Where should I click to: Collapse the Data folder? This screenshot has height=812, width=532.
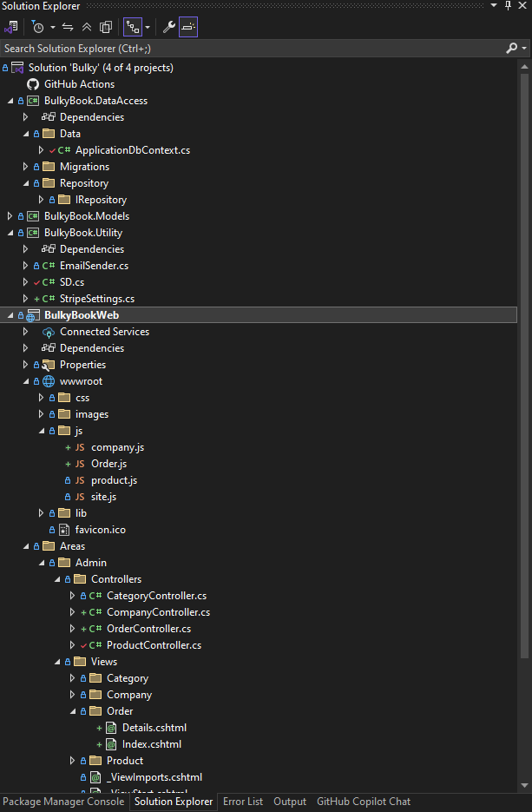pyautogui.click(x=25, y=134)
